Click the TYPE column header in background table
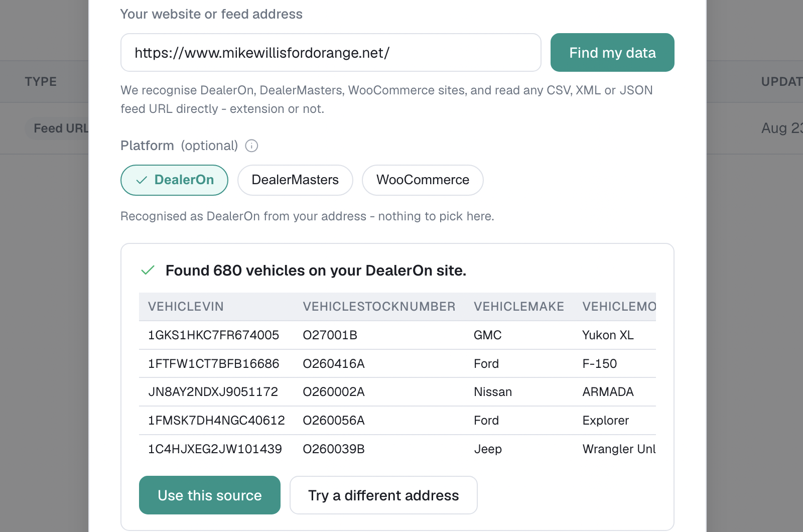 point(41,82)
